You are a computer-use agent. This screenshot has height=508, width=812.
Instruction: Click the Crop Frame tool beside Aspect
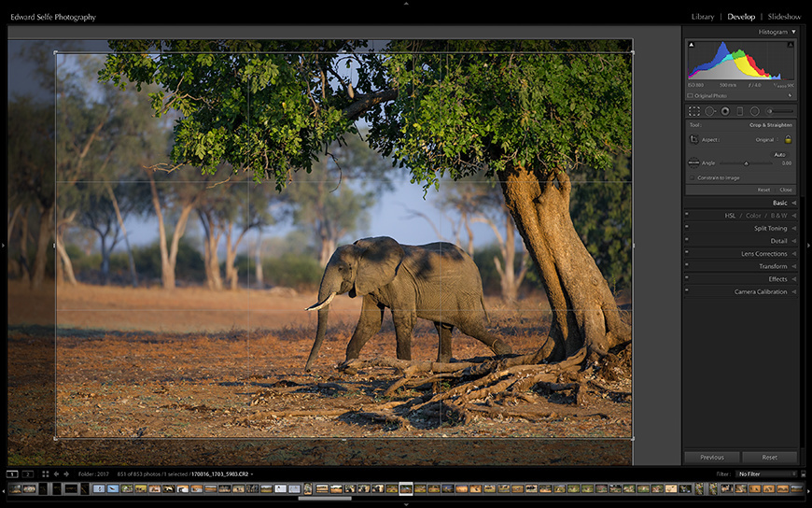[693, 139]
